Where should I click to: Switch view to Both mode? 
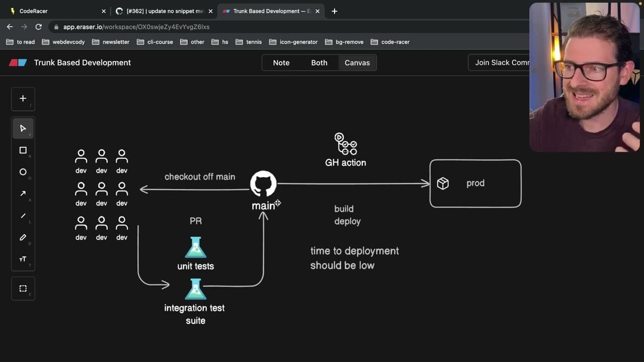tap(319, 63)
